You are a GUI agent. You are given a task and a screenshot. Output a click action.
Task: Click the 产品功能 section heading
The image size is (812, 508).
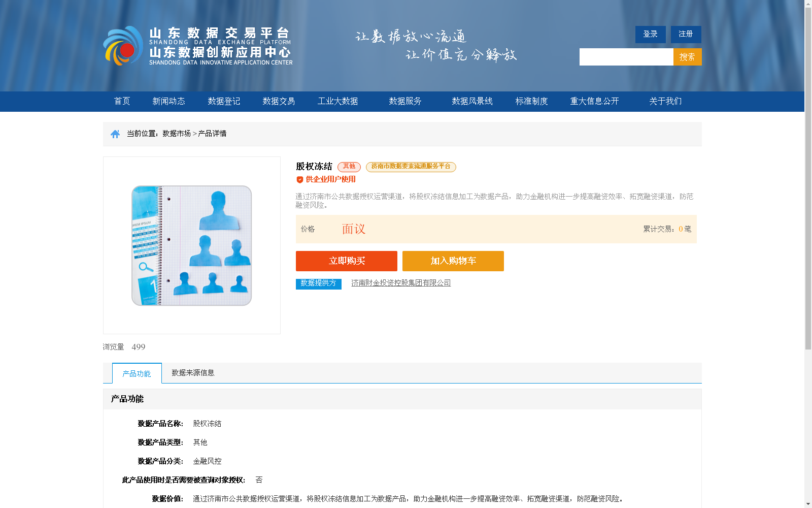point(127,399)
